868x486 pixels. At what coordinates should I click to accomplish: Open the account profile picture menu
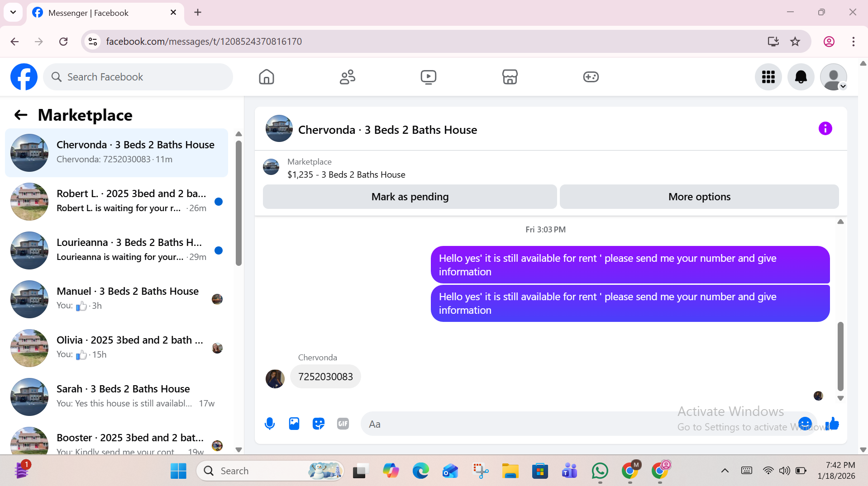tap(834, 77)
